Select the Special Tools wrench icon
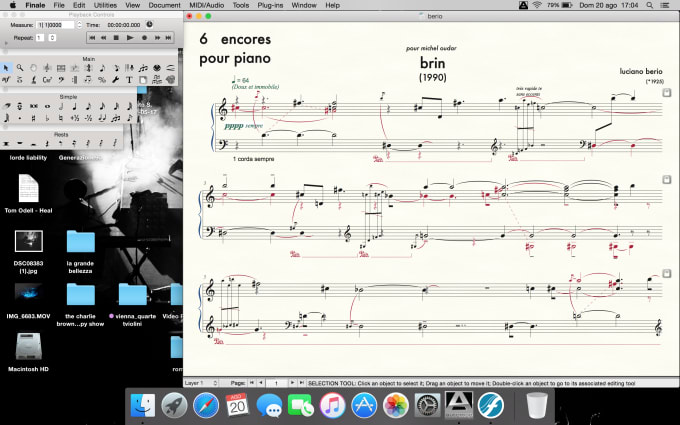Screen dimensions: 680x425 [x=116, y=80]
